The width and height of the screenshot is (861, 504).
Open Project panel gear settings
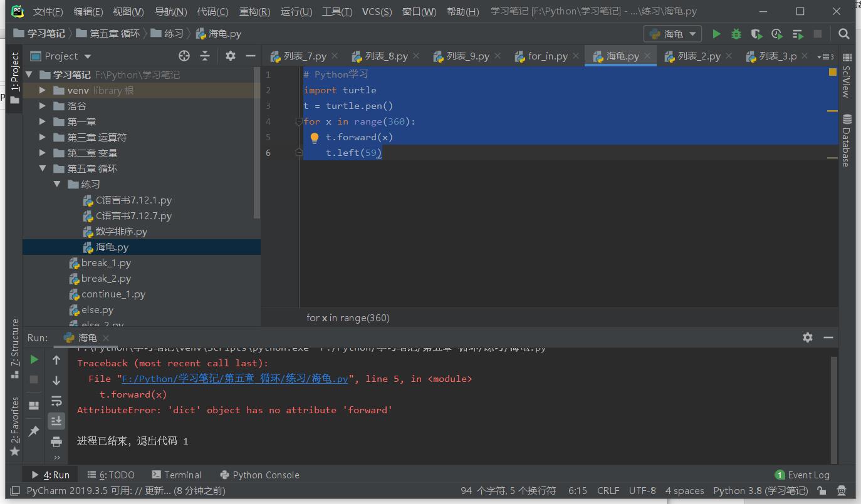coord(231,56)
